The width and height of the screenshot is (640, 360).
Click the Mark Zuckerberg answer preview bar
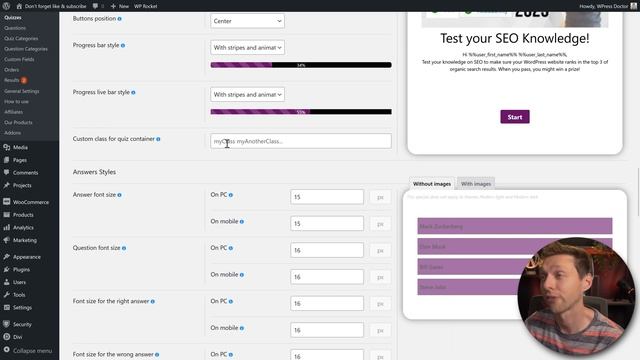coord(515,226)
